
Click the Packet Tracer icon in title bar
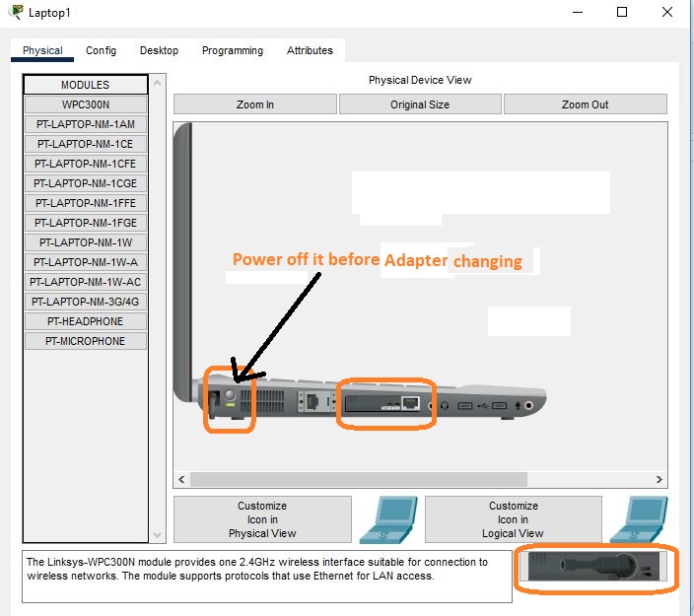[x=16, y=12]
